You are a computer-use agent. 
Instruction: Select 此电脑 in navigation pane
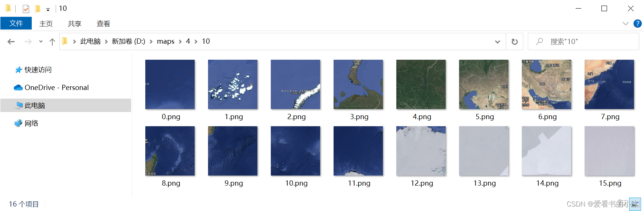point(66,105)
